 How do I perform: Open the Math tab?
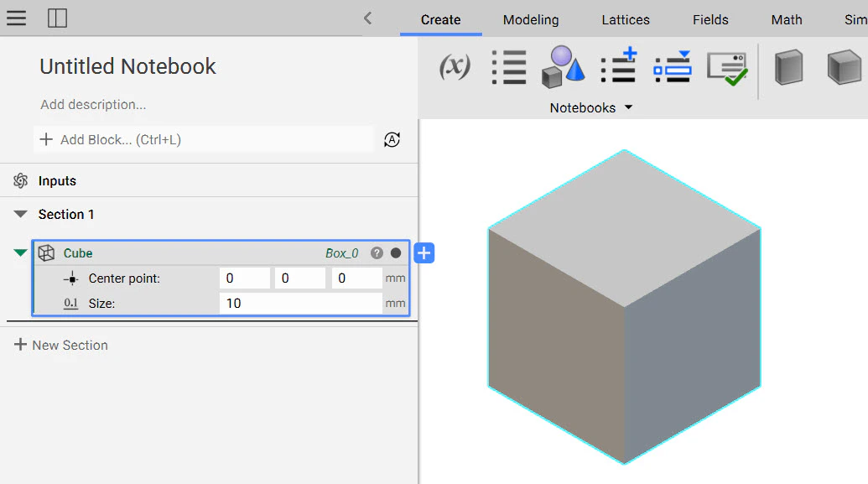point(787,20)
